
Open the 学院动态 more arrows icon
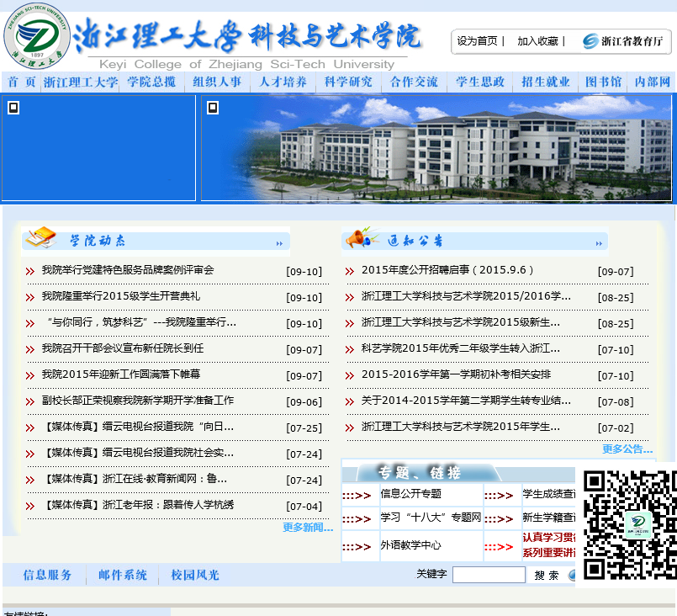click(279, 244)
